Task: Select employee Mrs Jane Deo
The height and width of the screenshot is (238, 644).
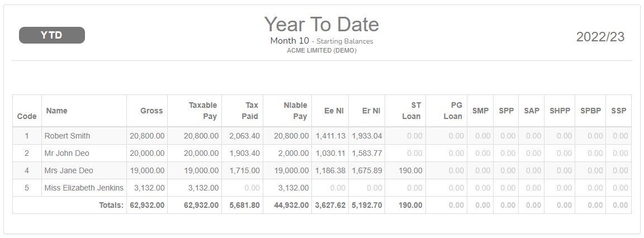Action: [69, 170]
